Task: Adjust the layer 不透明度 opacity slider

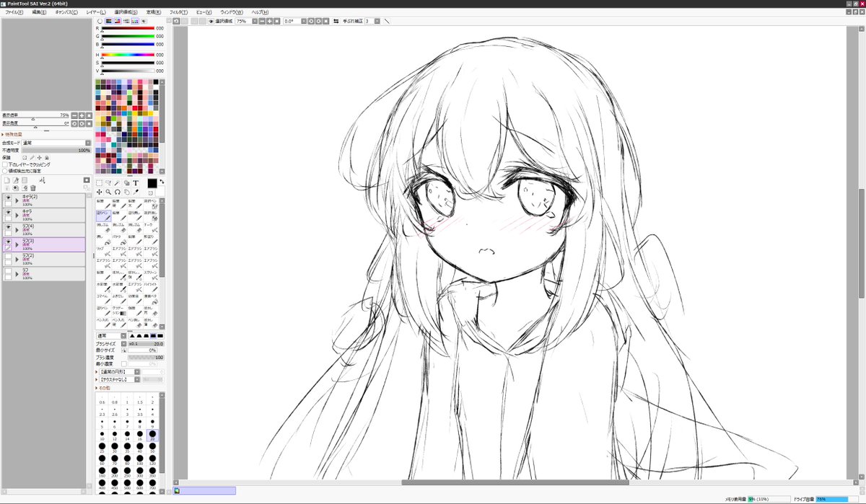Action: pos(56,150)
